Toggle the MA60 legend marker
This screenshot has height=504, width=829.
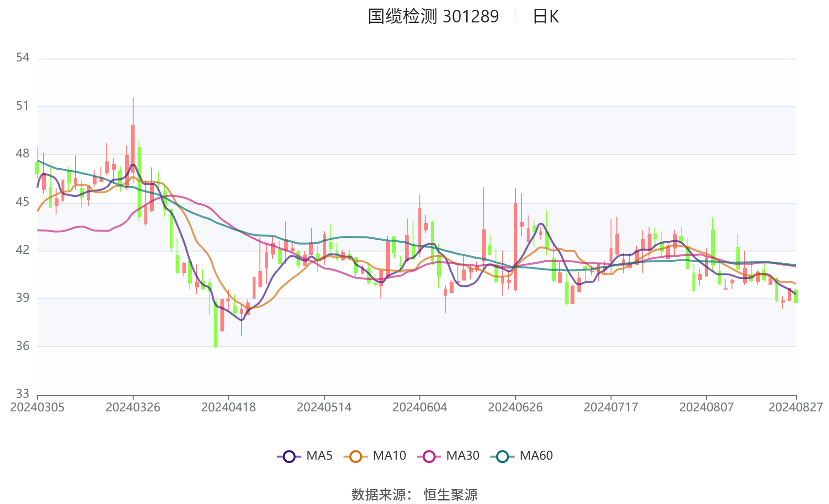[x=502, y=456]
